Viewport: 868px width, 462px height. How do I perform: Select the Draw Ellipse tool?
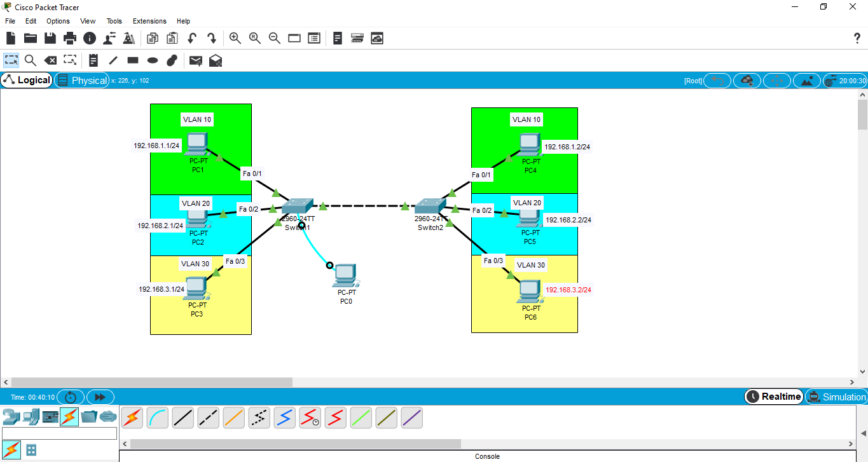[x=152, y=60]
